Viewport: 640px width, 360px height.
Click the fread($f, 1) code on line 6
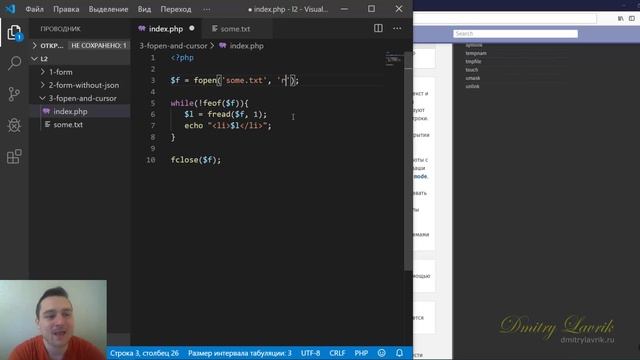234,115
